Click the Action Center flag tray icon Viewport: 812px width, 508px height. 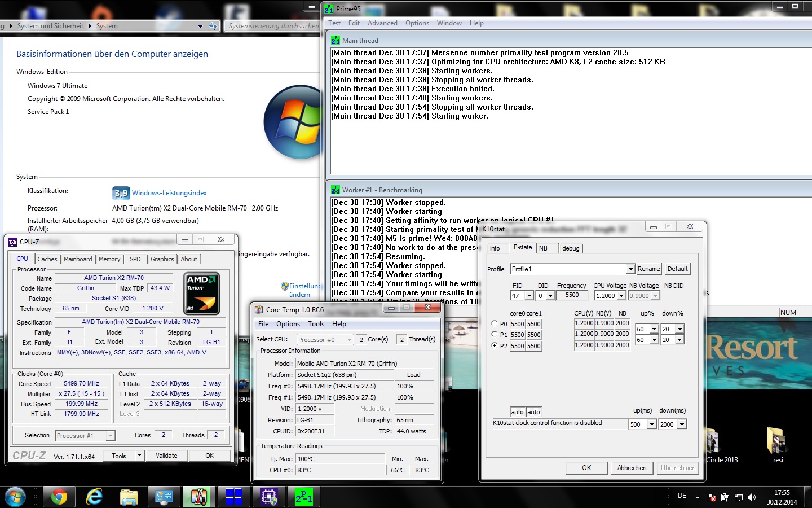pyautogui.click(x=711, y=497)
